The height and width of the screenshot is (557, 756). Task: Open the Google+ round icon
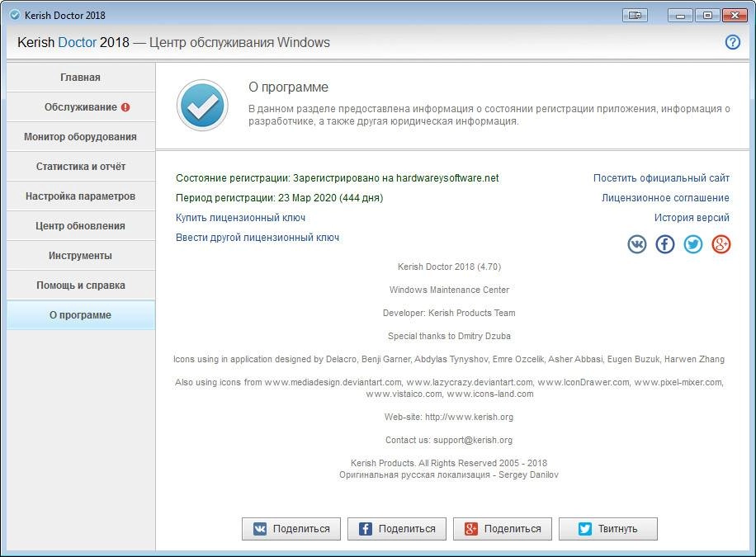click(x=721, y=244)
